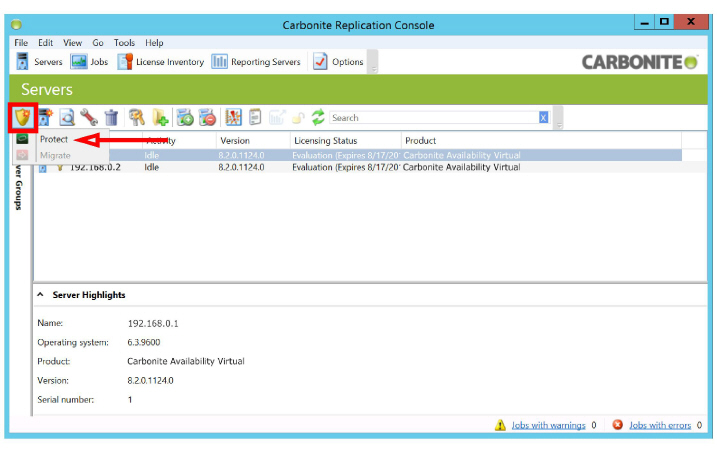
Task: Click the view server events chart icon
Action: tap(233, 118)
